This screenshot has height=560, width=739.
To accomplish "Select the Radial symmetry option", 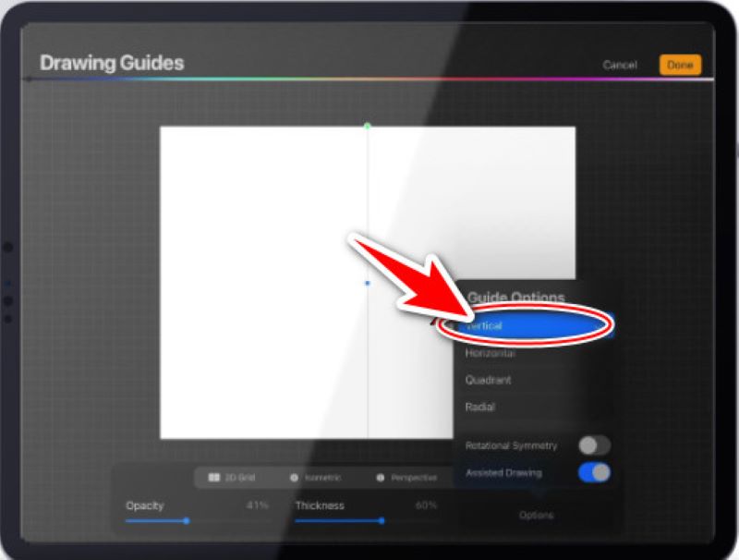I will click(481, 407).
